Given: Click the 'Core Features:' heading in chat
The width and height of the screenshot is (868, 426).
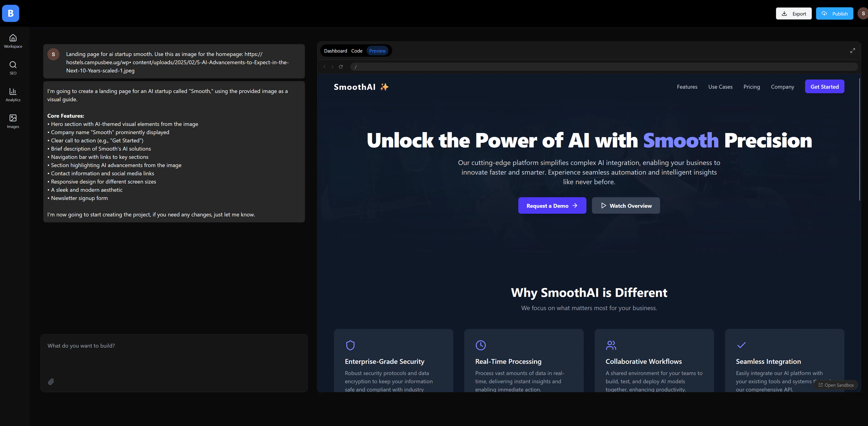Looking at the screenshot, I should (x=66, y=116).
